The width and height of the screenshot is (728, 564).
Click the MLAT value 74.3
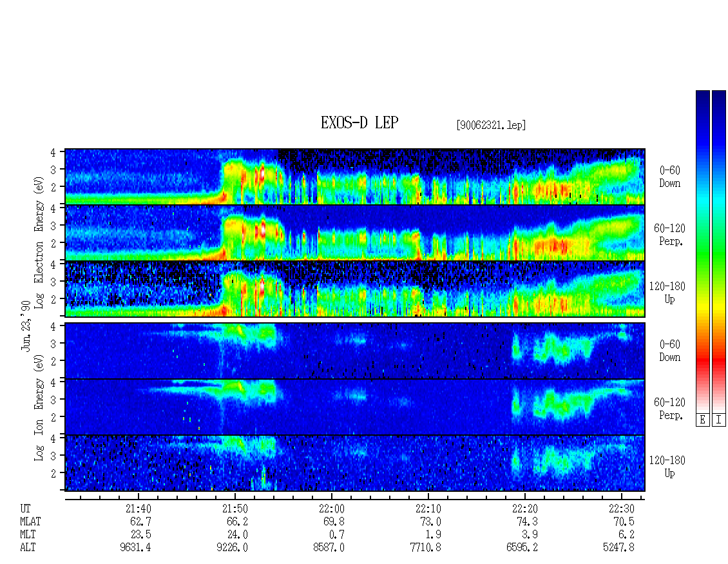(527, 521)
